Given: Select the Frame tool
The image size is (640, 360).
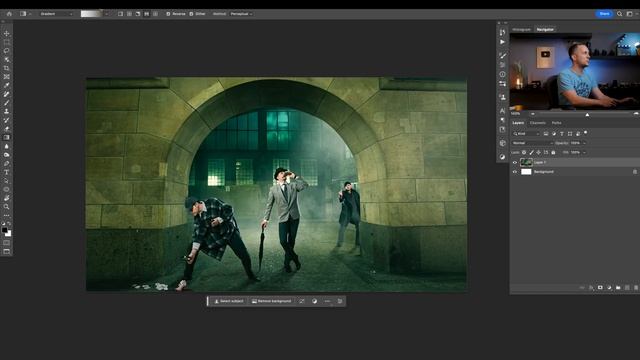Looking at the screenshot, I should click(7, 77).
